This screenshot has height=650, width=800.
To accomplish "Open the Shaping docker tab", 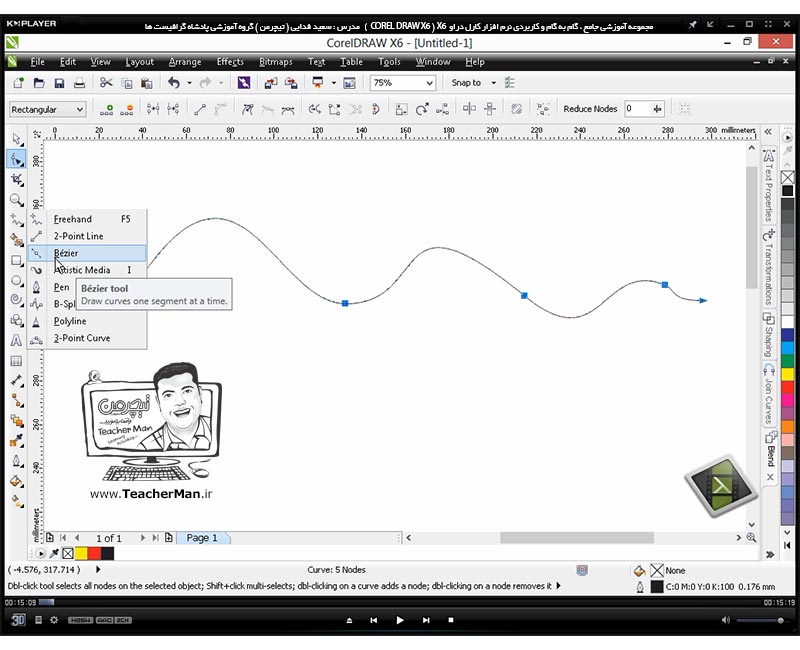I will click(x=769, y=334).
